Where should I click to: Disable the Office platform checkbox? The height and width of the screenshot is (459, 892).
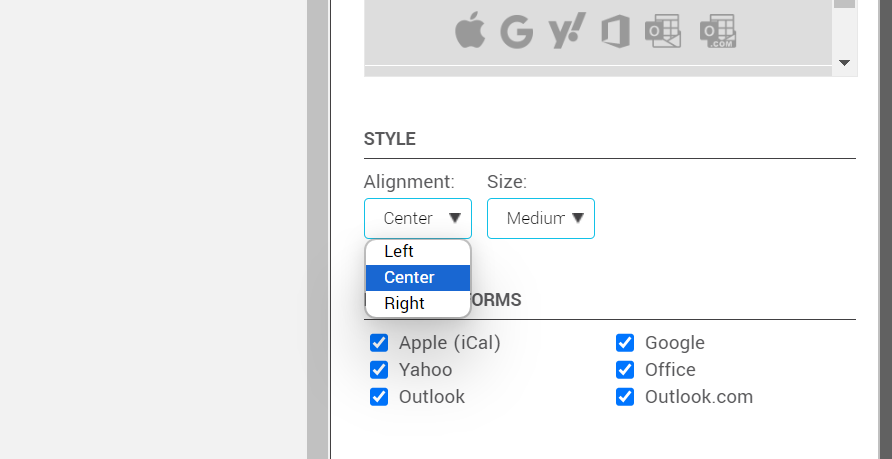tap(625, 370)
